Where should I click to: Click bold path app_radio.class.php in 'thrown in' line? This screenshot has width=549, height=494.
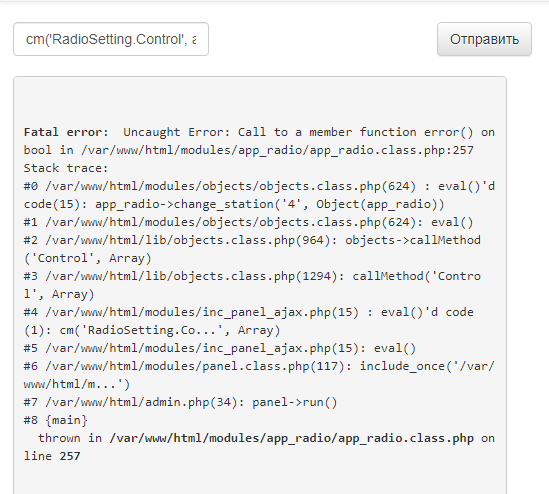point(291,438)
